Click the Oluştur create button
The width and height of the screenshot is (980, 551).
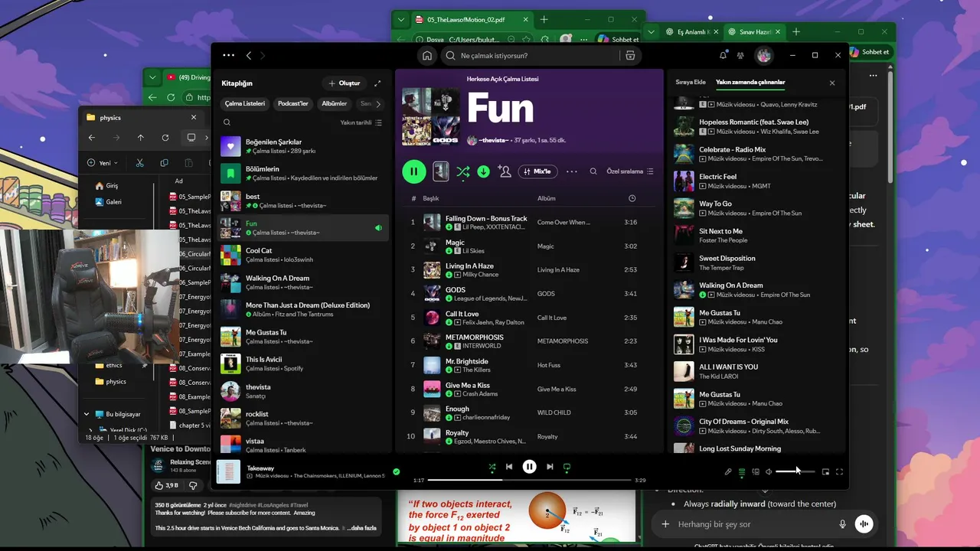tap(344, 83)
